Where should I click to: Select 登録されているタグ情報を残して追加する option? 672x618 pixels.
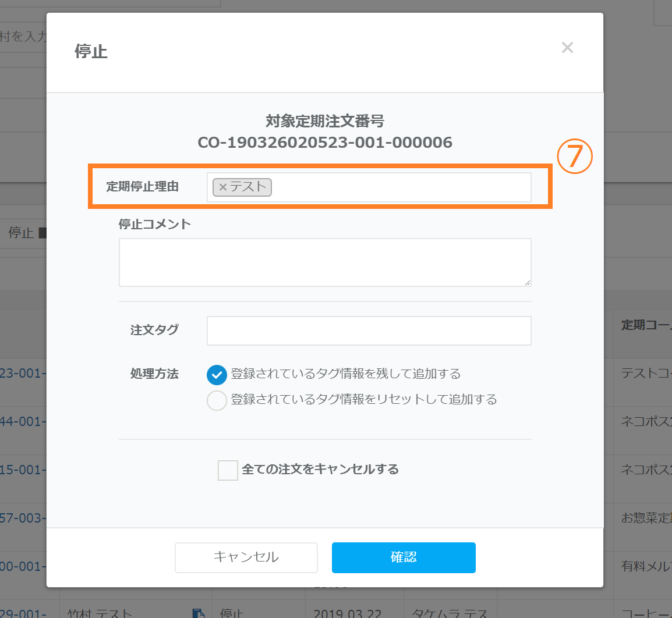coord(217,375)
